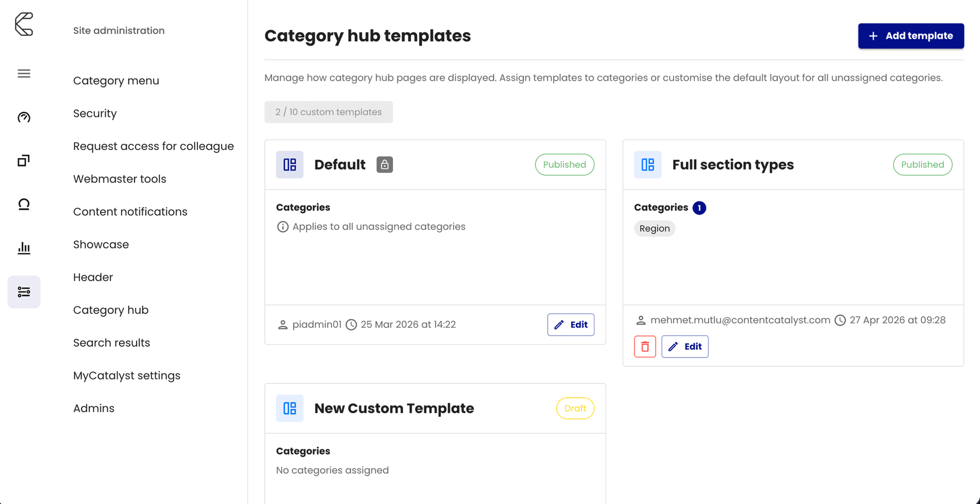980x504 pixels.
Task: Open Showcase settings
Action: (x=101, y=244)
